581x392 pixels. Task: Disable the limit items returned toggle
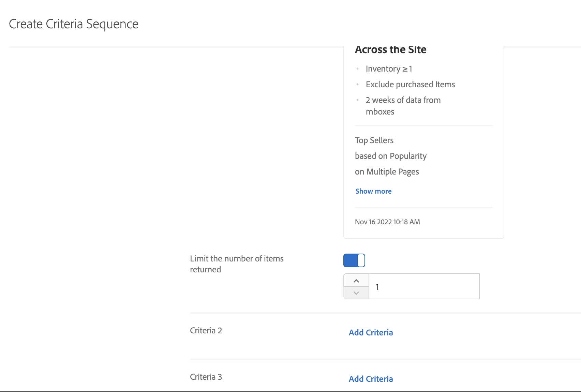point(354,260)
